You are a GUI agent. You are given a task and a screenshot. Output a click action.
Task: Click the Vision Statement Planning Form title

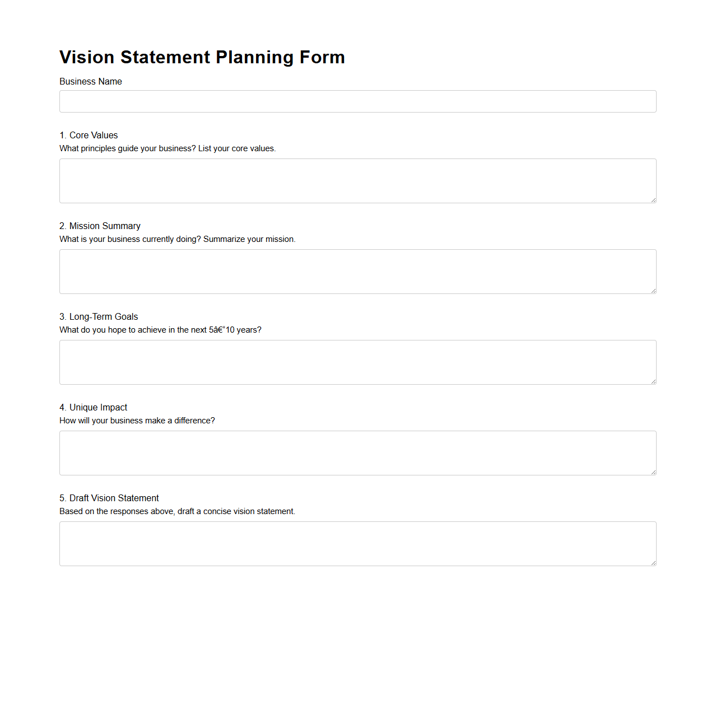tap(202, 57)
